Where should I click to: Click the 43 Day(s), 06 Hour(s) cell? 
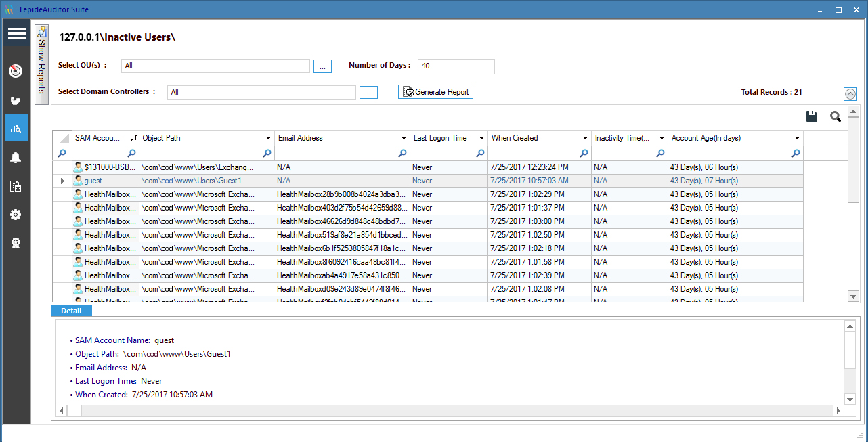tap(735, 167)
